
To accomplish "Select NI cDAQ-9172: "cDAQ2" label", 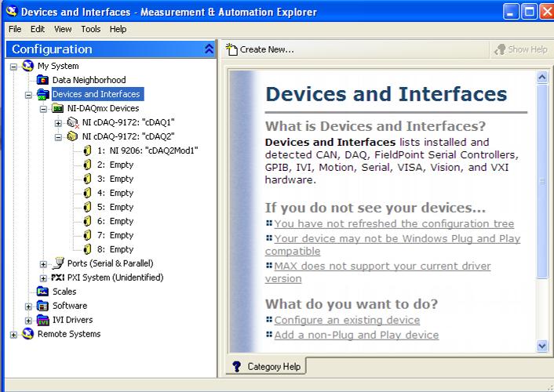I will 128,136.
